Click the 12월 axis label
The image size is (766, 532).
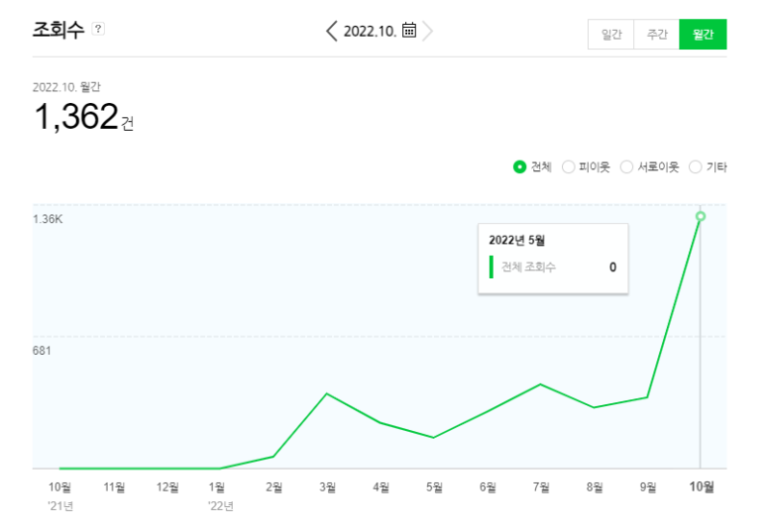point(167,487)
